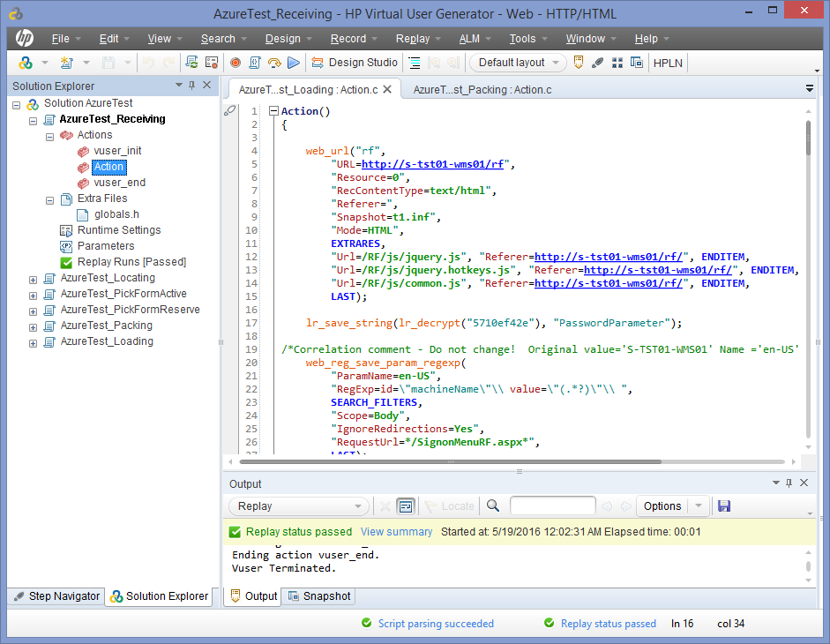Click the Compile script icon
This screenshot has width=830, height=644.
255,63
